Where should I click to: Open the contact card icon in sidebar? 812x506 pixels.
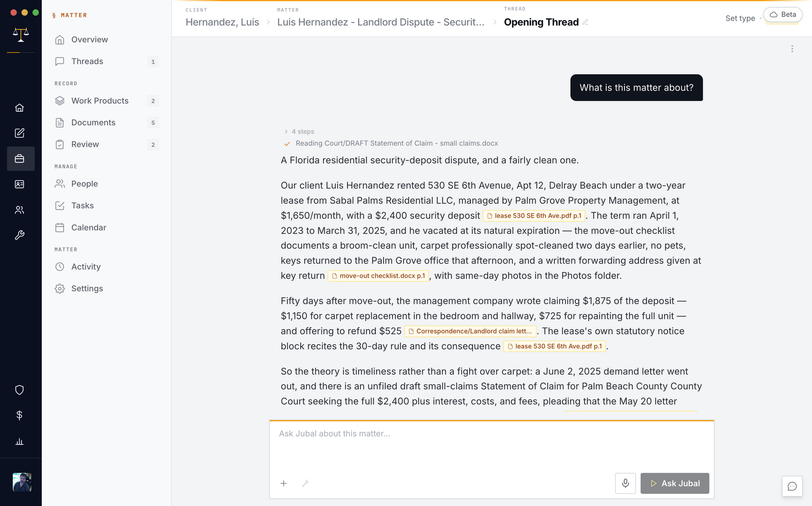point(19,184)
